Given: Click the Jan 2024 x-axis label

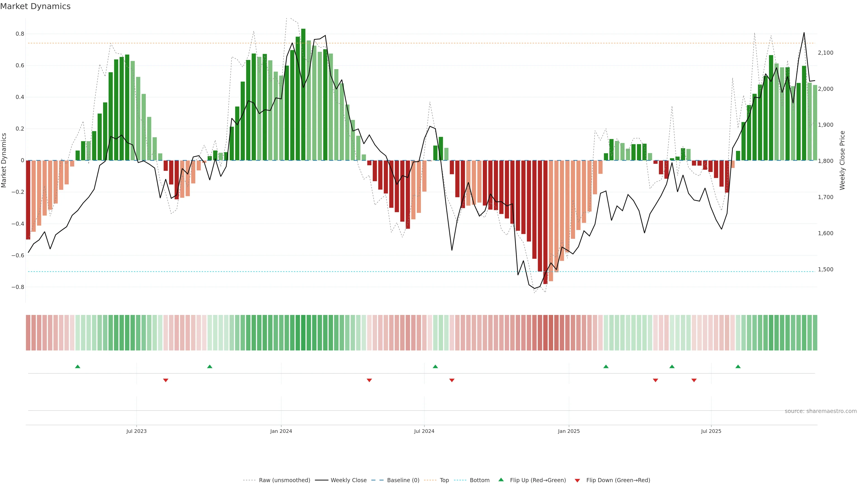Looking at the screenshot, I should 281,431.
